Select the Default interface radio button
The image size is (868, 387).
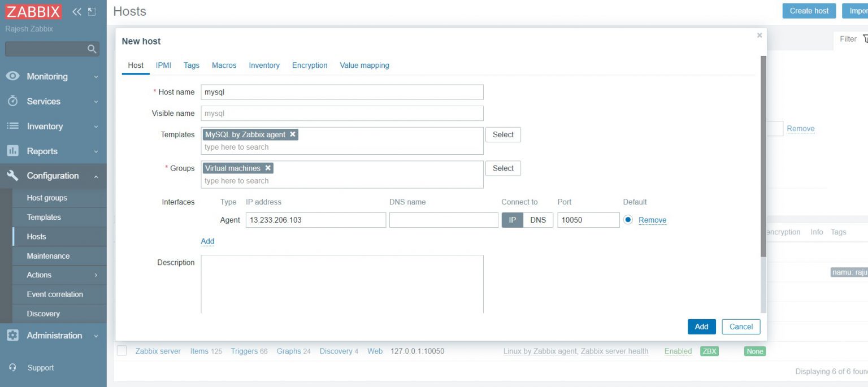pyautogui.click(x=628, y=220)
